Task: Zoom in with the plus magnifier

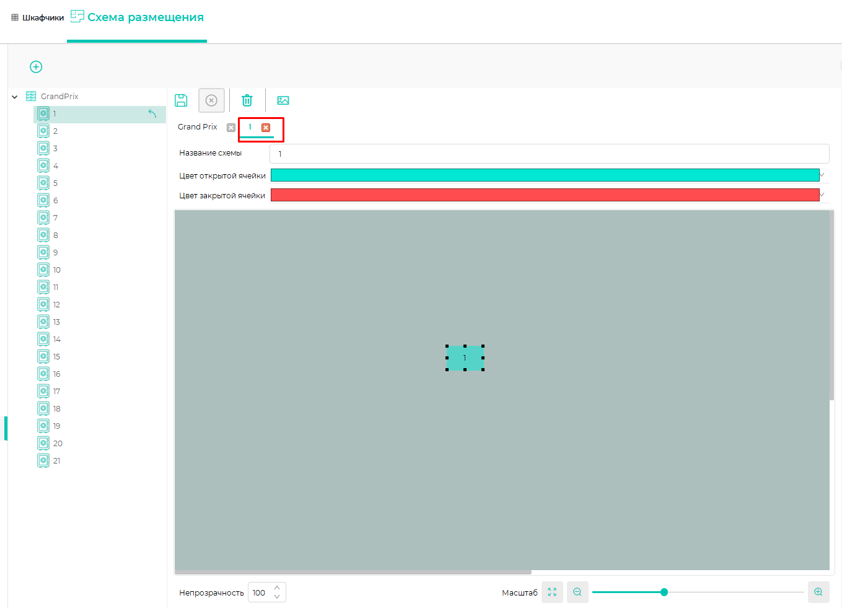Action: click(x=818, y=592)
